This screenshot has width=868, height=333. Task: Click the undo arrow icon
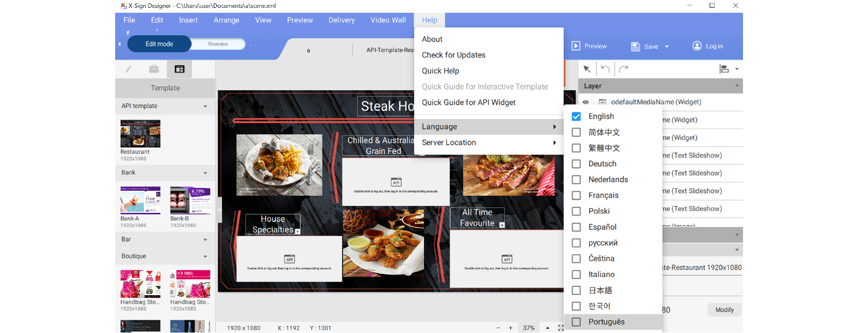click(x=605, y=69)
